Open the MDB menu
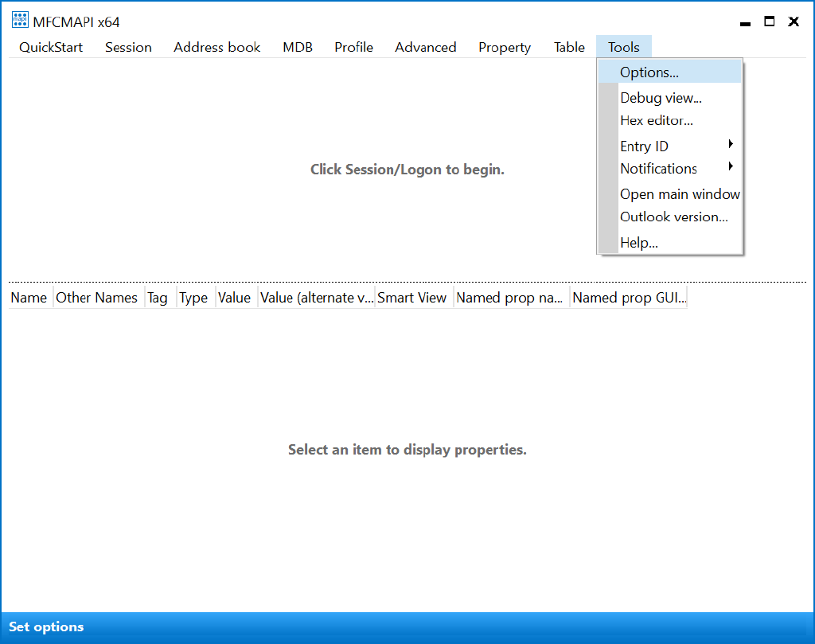Screen dimensions: 815x644 tap(298, 47)
